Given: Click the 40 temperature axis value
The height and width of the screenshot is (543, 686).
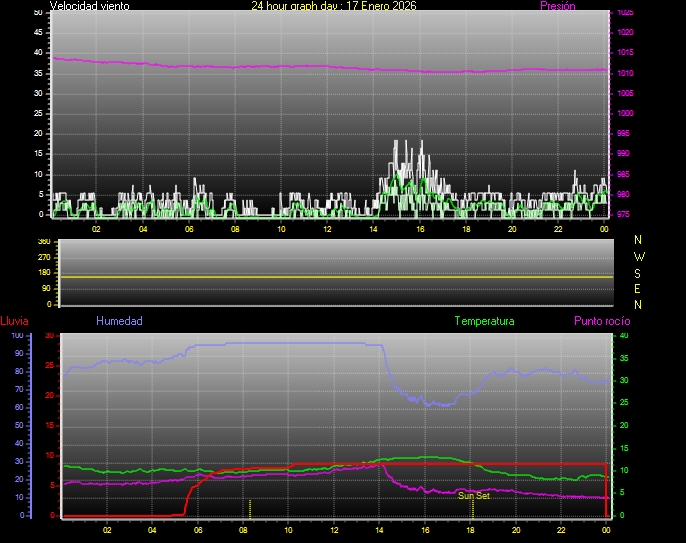Looking at the screenshot, I should click(x=624, y=336).
